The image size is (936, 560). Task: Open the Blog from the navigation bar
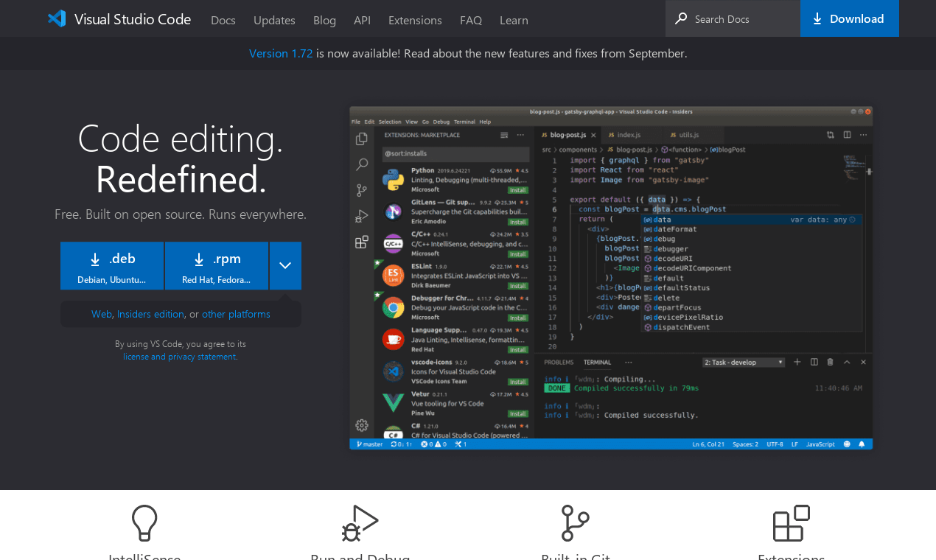point(324,20)
